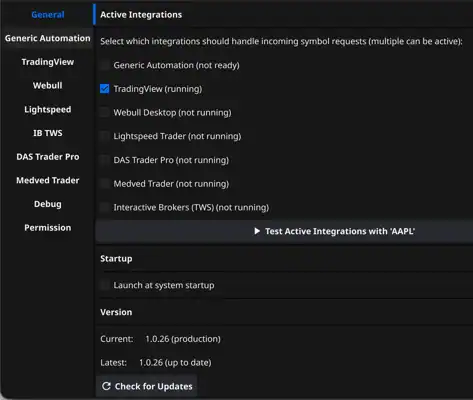
Task: Enable the Webull Desktop integration checkbox
Action: 105,112
